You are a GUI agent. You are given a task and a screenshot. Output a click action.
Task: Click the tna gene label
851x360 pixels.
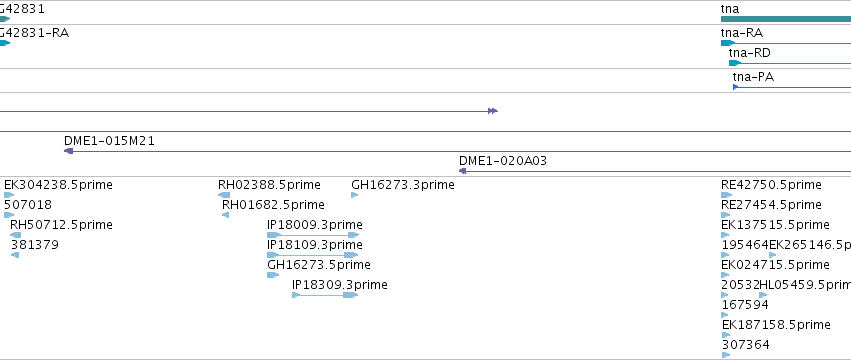pyautogui.click(x=729, y=9)
